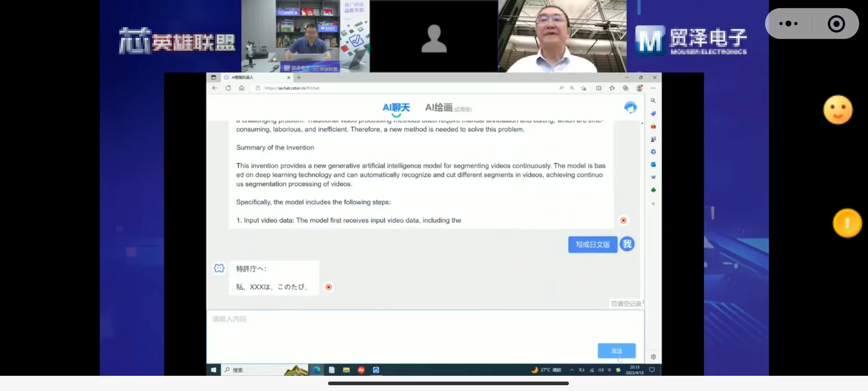868x391 pixels.
Task: Click 清空记录 to clear chat history
Action: [626, 304]
